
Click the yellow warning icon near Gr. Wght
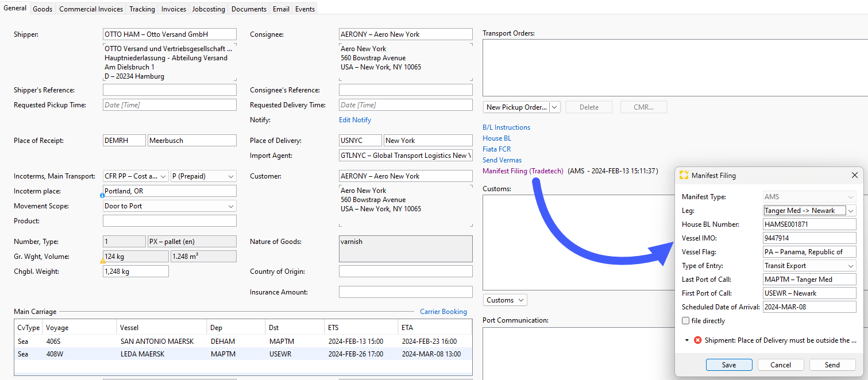pos(103,261)
